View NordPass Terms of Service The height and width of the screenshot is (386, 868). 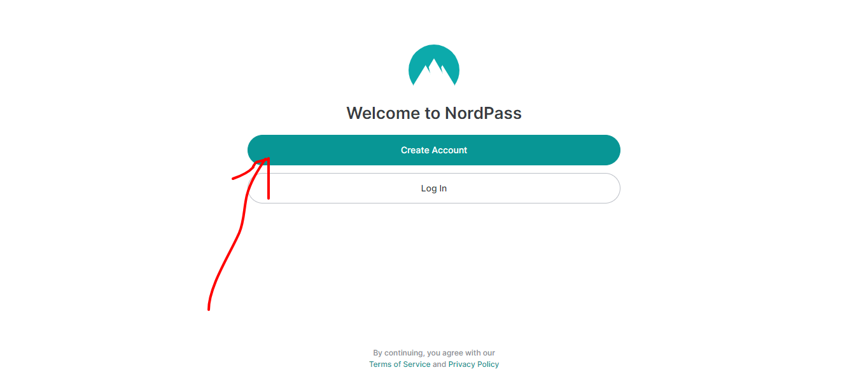(x=400, y=364)
